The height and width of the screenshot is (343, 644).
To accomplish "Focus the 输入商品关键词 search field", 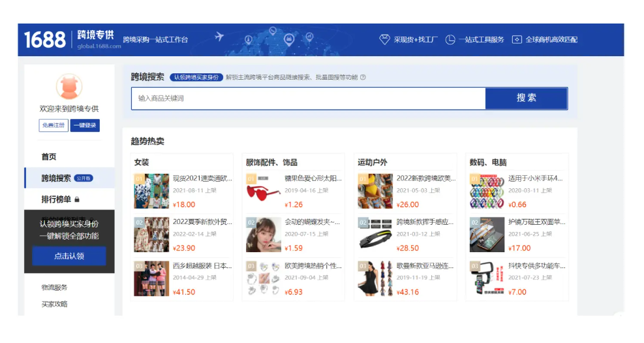I will (308, 99).
